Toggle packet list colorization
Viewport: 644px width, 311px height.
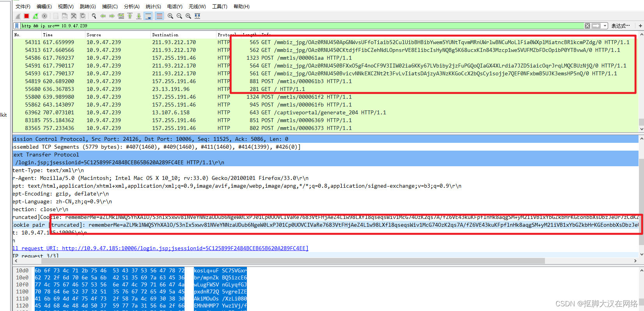pos(159,16)
